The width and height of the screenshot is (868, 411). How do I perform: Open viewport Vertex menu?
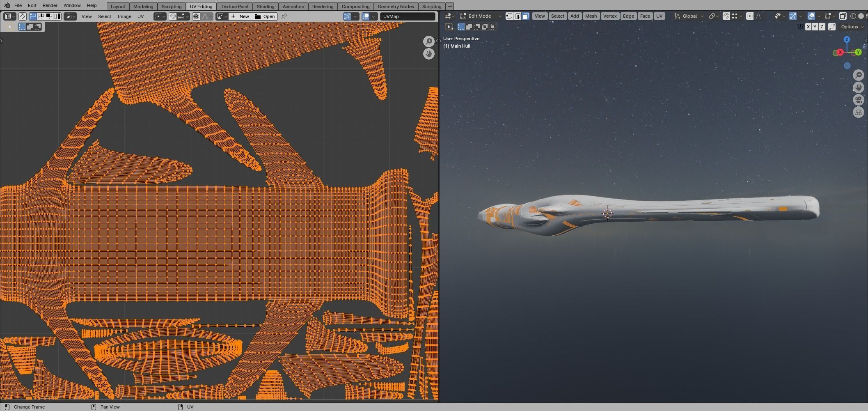click(610, 16)
